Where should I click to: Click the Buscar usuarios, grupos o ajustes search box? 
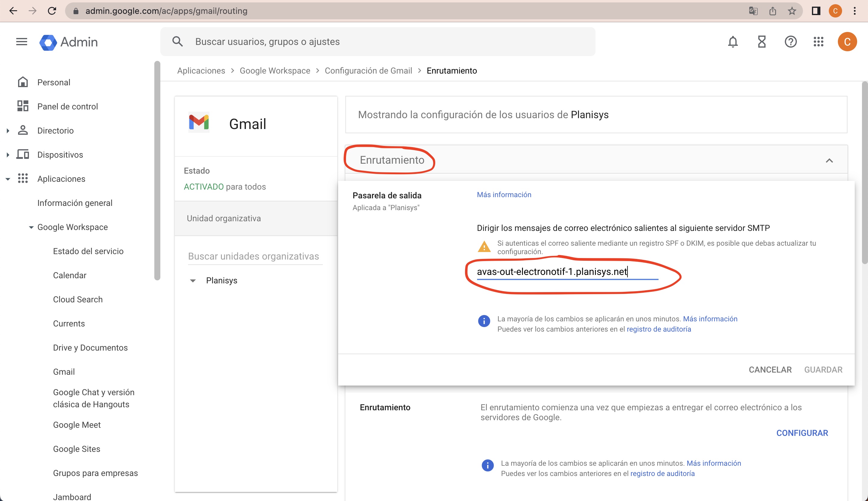click(x=378, y=42)
